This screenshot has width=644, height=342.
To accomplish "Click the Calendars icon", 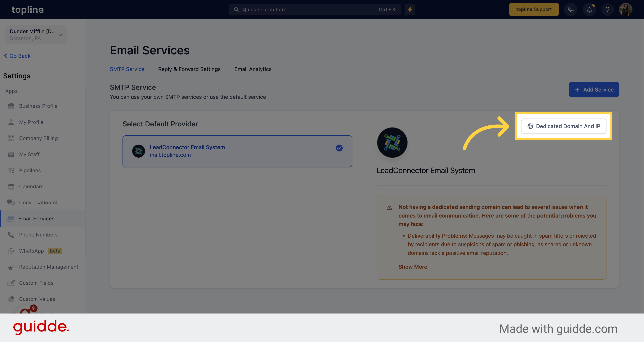I will [11, 187].
